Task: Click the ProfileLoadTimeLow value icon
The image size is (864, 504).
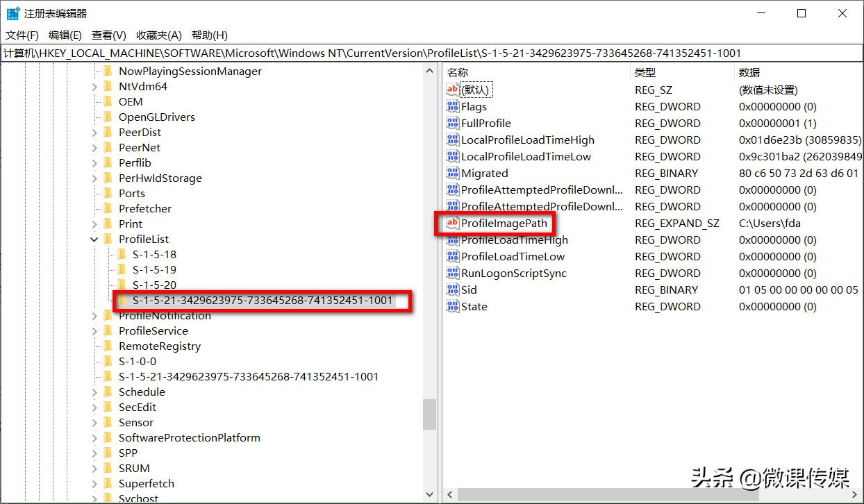Action: pos(453,256)
